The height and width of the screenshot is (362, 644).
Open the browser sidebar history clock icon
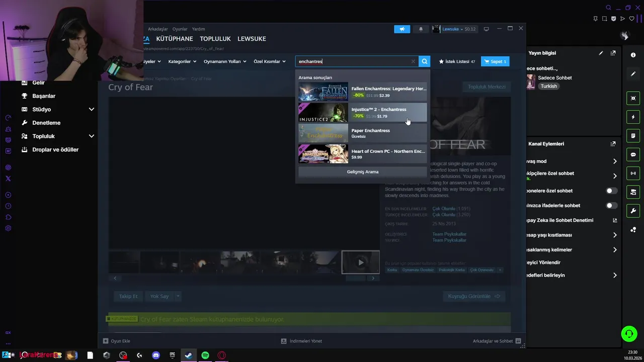coord(8,206)
